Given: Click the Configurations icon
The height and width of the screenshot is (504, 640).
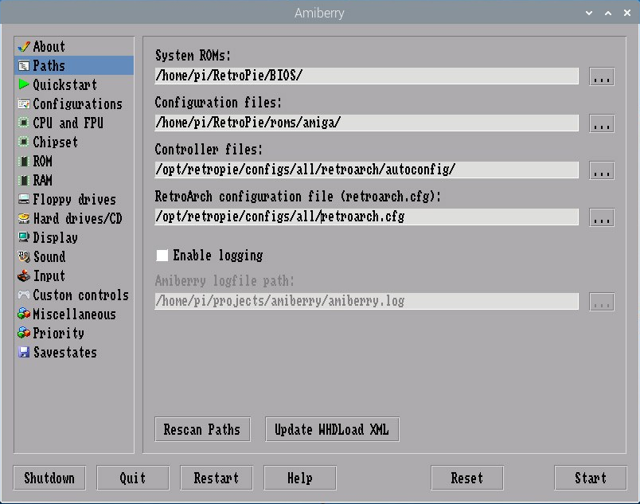Looking at the screenshot, I should point(24,104).
